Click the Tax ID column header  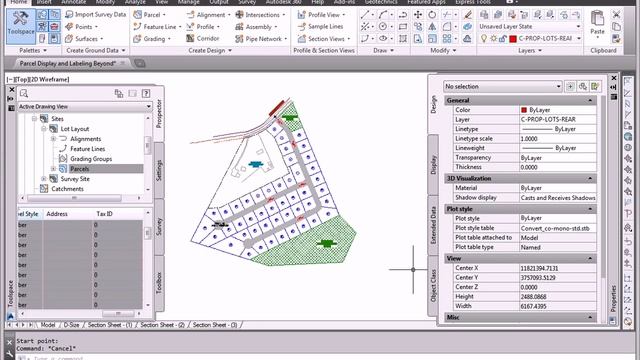[104, 214]
